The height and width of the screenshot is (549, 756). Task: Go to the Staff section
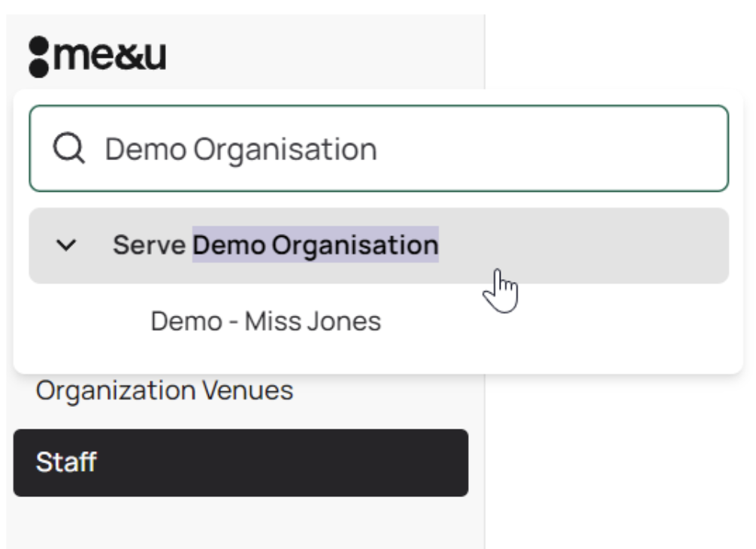240,462
